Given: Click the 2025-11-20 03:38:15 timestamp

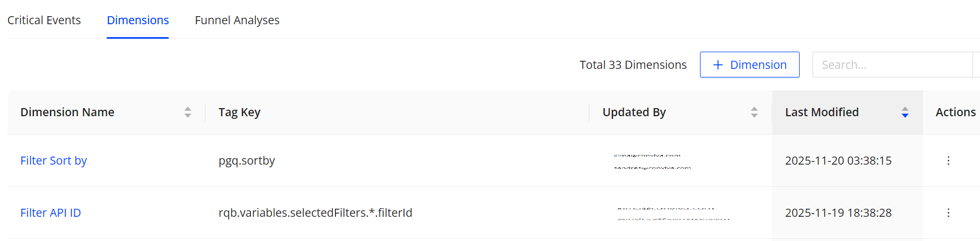Looking at the screenshot, I should pyautogui.click(x=838, y=160).
